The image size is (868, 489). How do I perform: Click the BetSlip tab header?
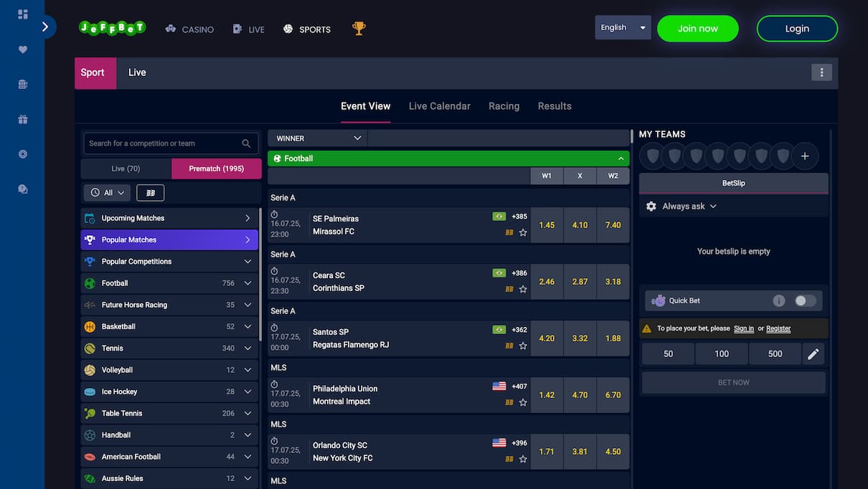pyautogui.click(x=734, y=183)
